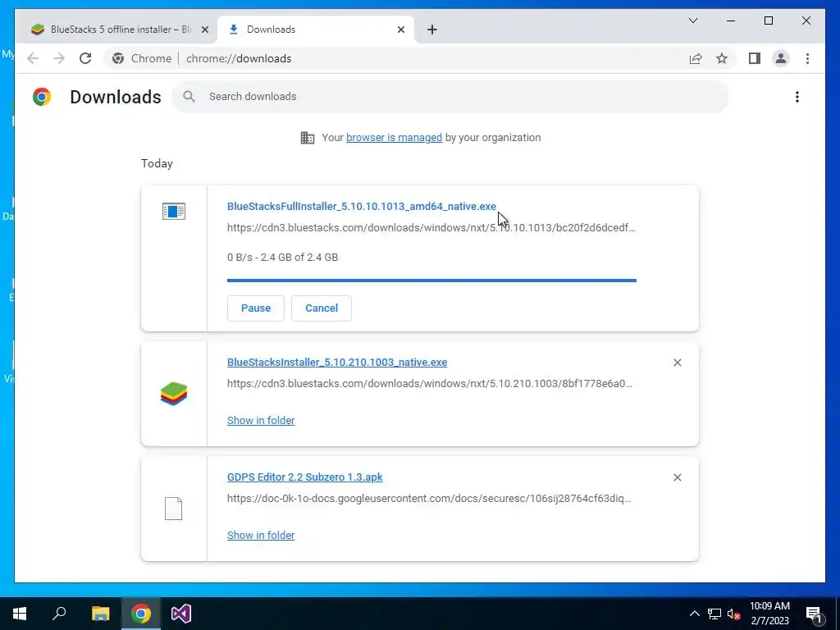Screen dimensions: 840x630
Task: Open the BlueStacksFullInstaller_5.10.10.1013_amd64_native.exe link
Action: pos(362,206)
